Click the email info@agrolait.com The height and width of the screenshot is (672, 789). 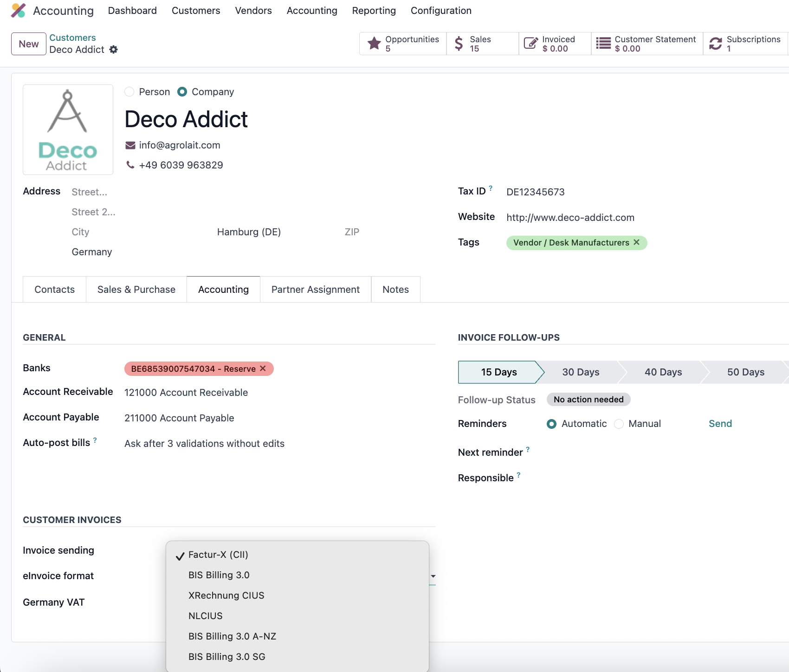pyautogui.click(x=180, y=145)
